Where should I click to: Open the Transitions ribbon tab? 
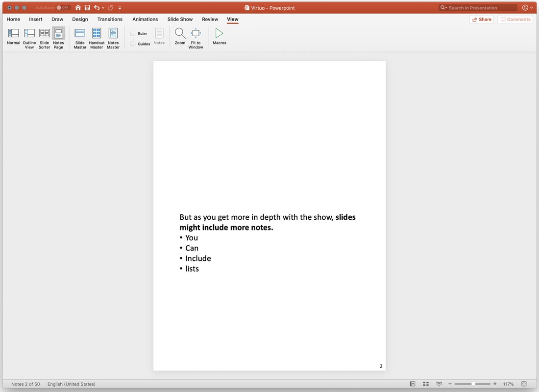[110, 19]
